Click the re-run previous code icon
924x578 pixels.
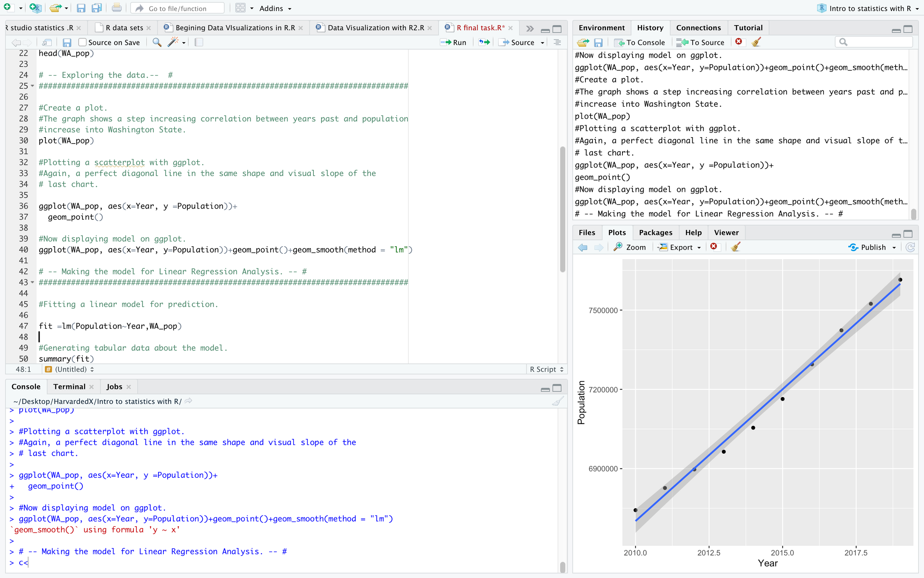point(484,43)
